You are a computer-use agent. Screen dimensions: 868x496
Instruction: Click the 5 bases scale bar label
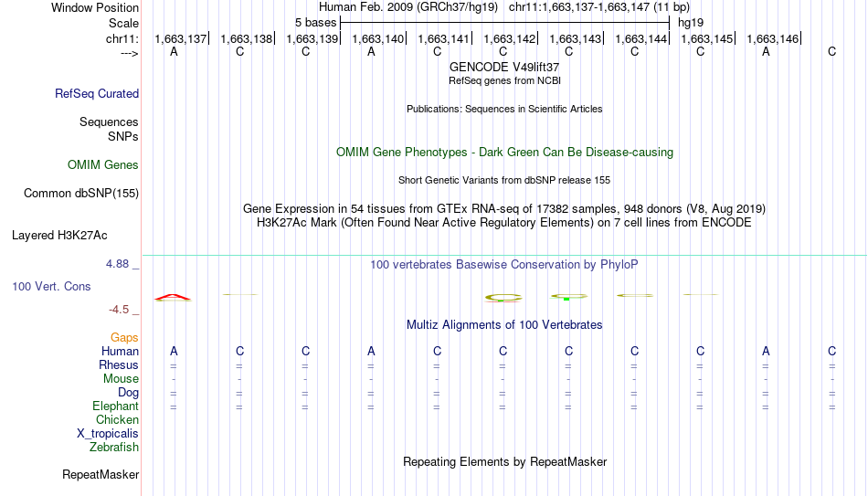click(x=315, y=23)
